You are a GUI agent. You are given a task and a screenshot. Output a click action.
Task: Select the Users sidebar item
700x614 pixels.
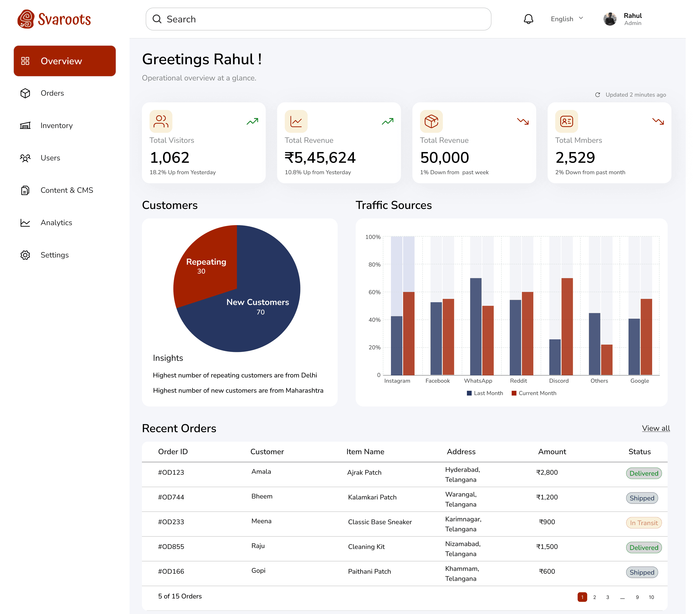click(50, 158)
